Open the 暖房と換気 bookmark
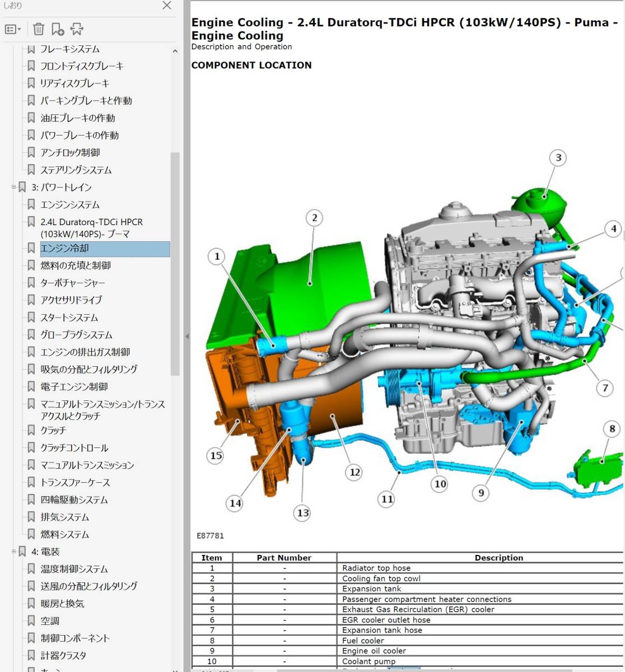 pyautogui.click(x=62, y=604)
